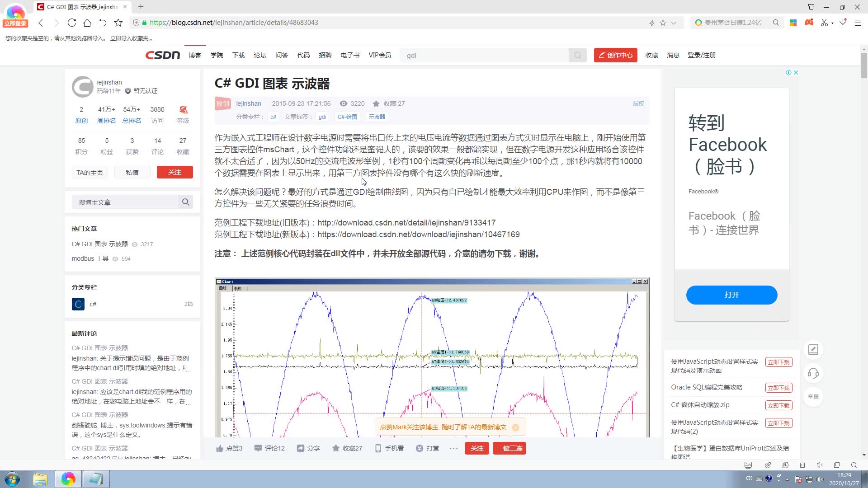Open customer service via the headset icon

coord(813,373)
